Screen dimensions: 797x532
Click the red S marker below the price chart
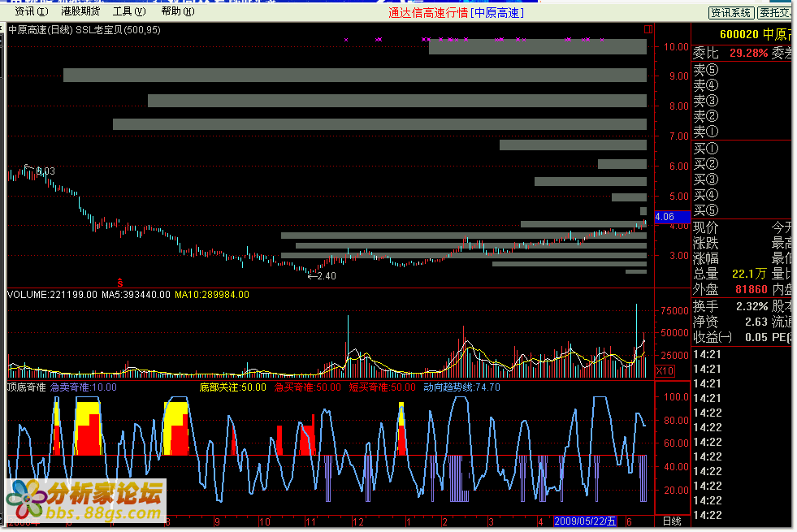[x=120, y=283]
